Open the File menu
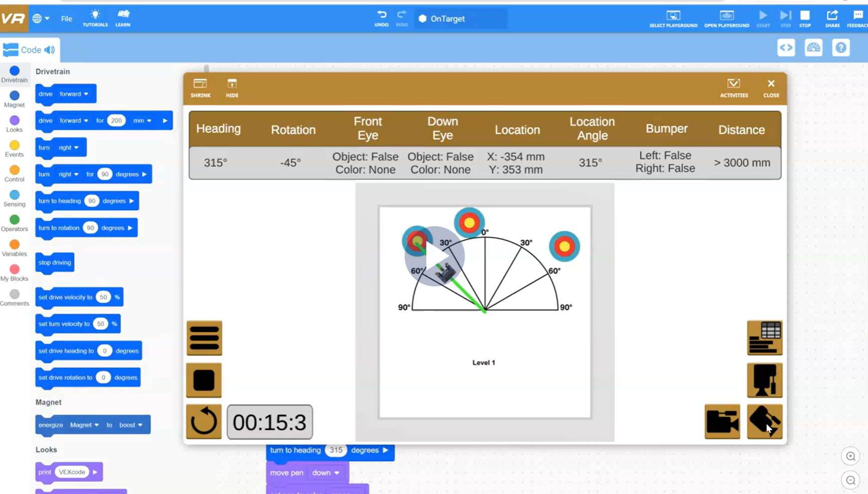This screenshot has width=868, height=494. point(66,19)
